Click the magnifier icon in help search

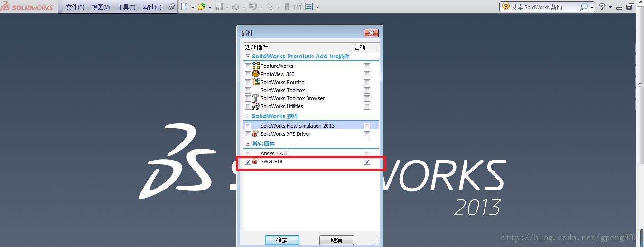click(x=584, y=7)
